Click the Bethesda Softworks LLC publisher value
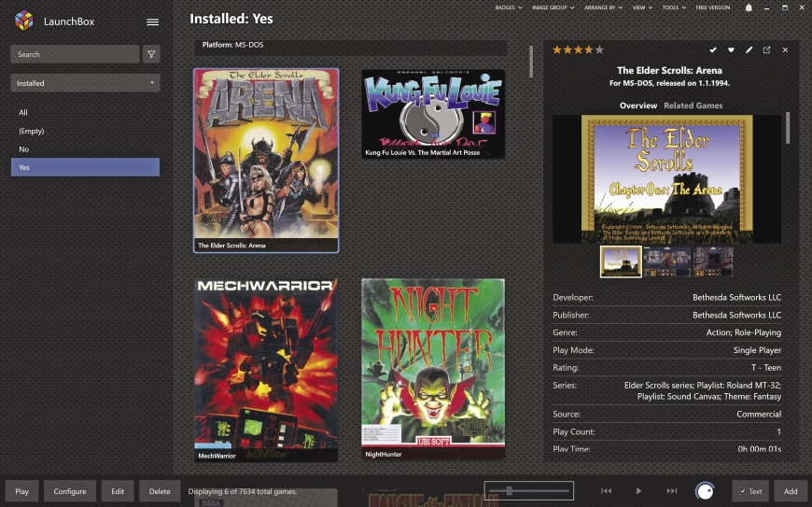 (736, 315)
